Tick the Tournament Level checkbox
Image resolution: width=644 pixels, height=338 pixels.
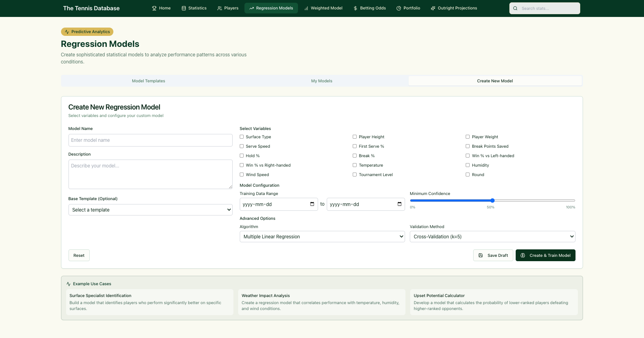pos(355,175)
